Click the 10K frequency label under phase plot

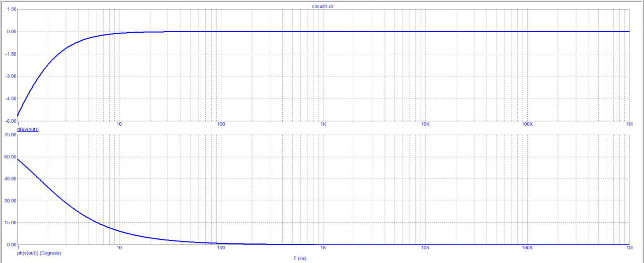click(425, 248)
